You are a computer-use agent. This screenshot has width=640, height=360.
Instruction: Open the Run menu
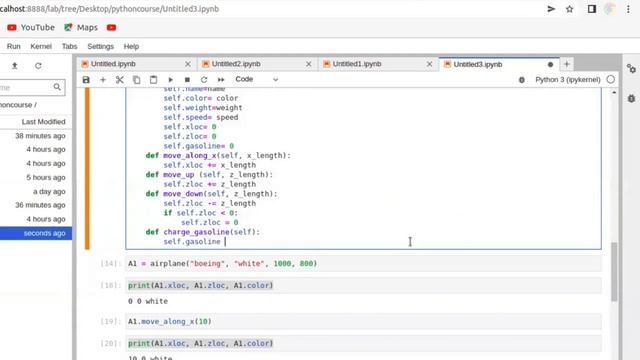coord(13,46)
